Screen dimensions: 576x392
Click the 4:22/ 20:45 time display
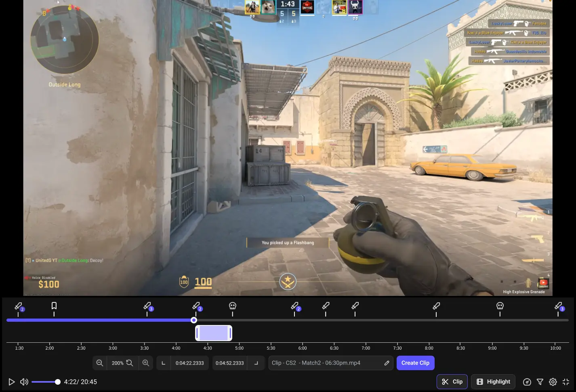click(80, 382)
